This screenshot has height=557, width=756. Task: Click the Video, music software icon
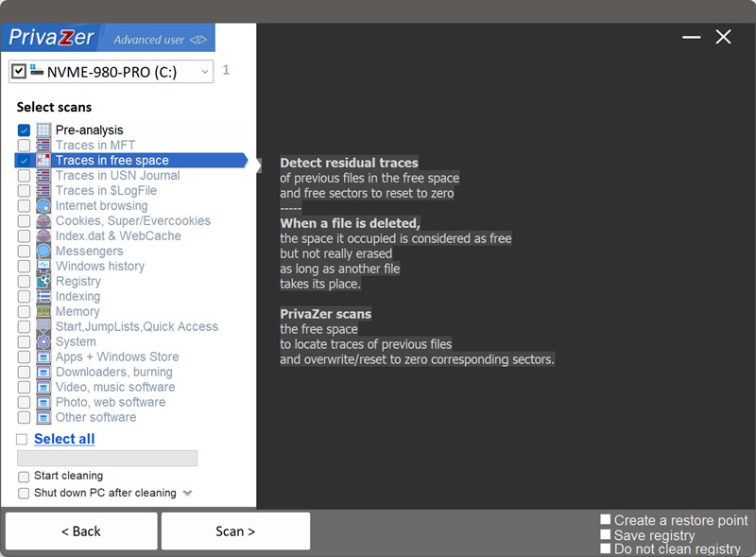[43, 387]
